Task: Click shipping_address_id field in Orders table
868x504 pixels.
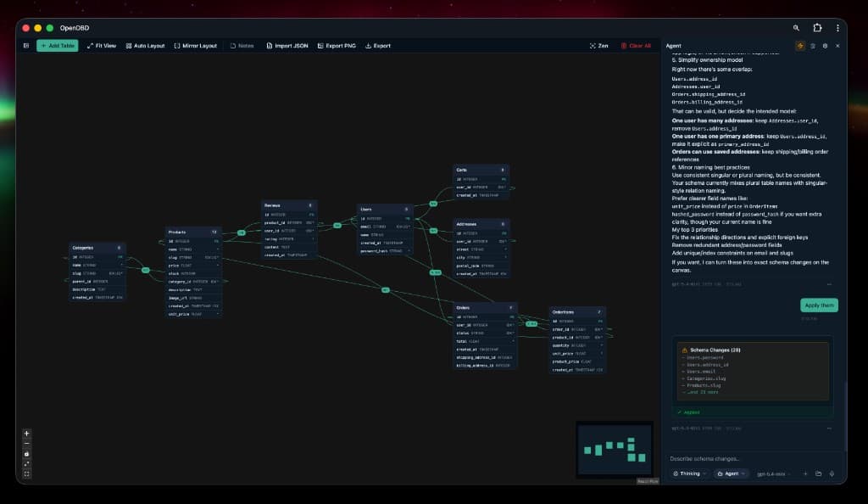Action: pos(485,358)
